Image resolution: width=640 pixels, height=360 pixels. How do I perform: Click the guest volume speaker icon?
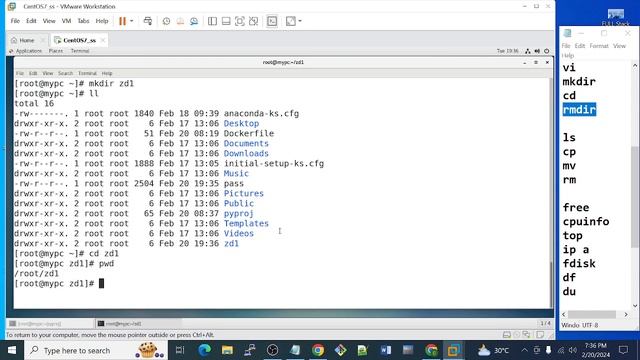[537, 51]
